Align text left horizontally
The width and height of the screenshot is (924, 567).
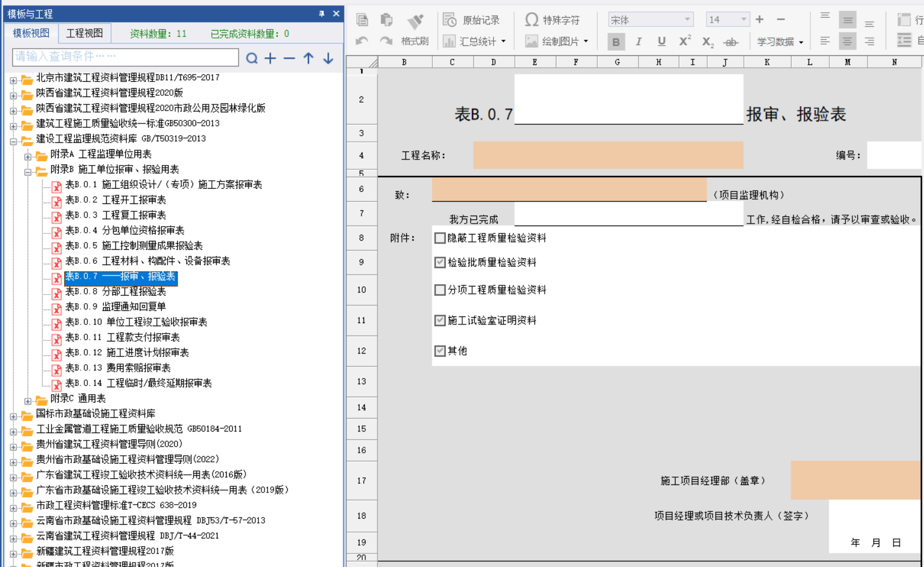[x=825, y=42]
